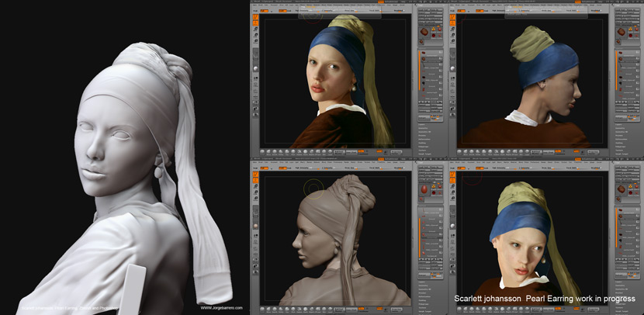Toggle visibility of top subtool in top-right window
The image size is (644, 315).
[x=638, y=52]
